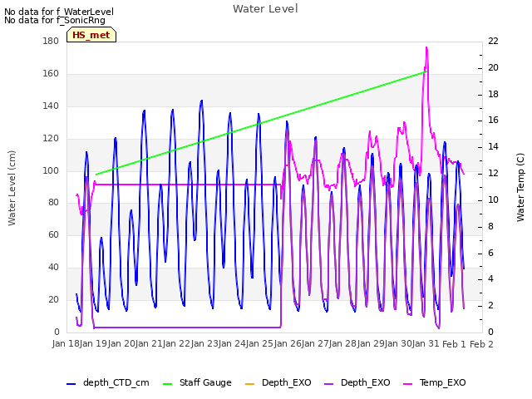The height and width of the screenshot is (399, 532).
Task: Click the Water Level chart title
Action: 265,9
